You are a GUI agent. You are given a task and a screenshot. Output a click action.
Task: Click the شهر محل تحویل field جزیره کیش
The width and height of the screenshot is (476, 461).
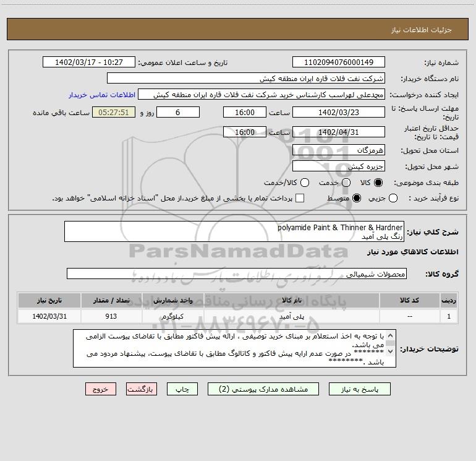pyautogui.click(x=339, y=166)
